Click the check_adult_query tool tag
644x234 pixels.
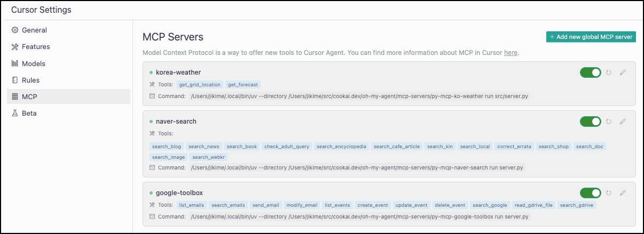point(287,147)
